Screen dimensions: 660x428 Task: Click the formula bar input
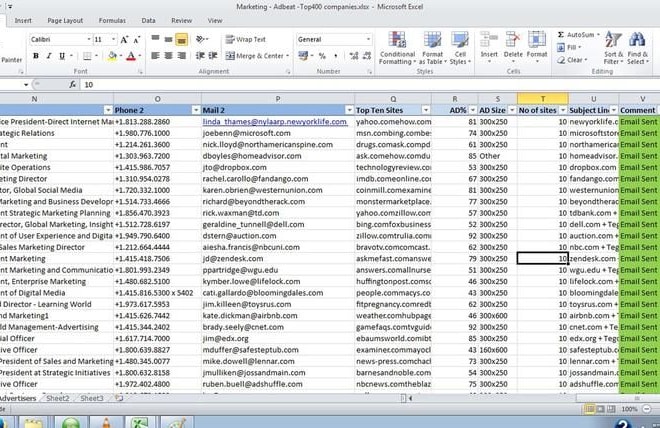370,85
